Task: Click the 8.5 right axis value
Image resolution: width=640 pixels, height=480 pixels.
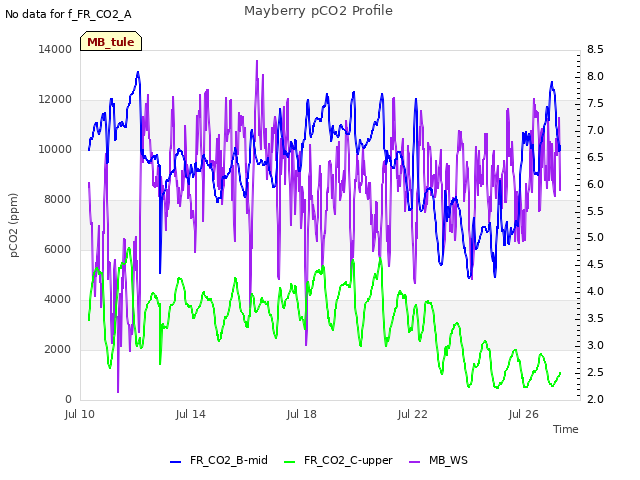Action: pyautogui.click(x=595, y=49)
